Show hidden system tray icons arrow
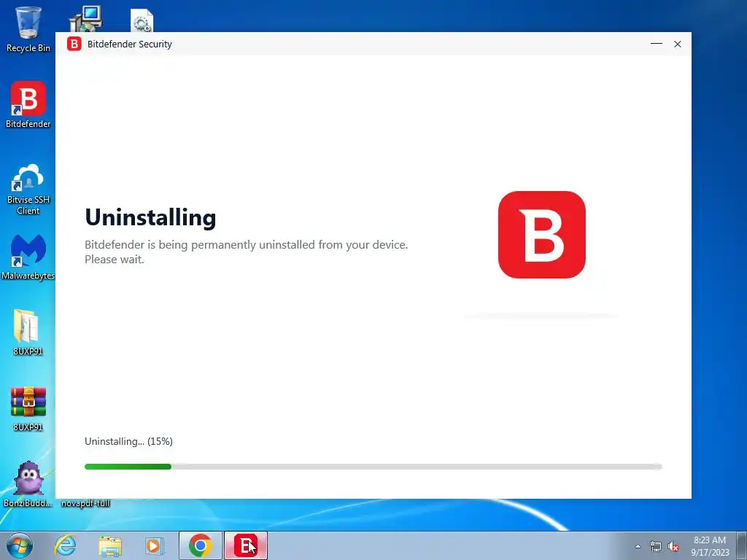The height and width of the screenshot is (560, 747). [x=638, y=546]
